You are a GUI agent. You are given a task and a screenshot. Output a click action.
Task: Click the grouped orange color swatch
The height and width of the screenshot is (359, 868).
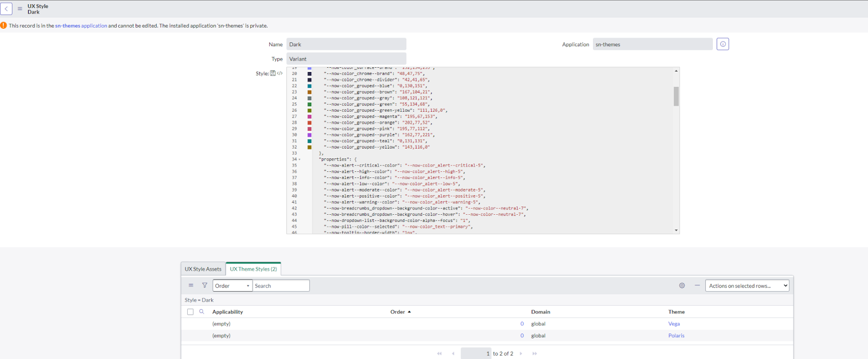pos(310,123)
